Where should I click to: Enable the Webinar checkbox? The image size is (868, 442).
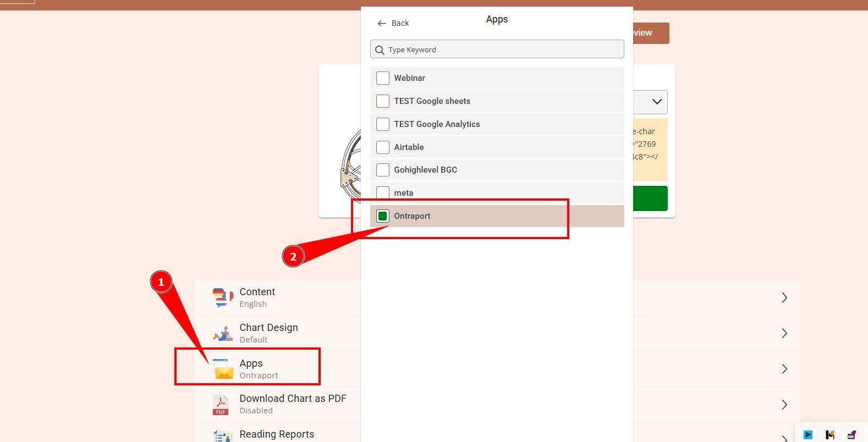tap(383, 78)
